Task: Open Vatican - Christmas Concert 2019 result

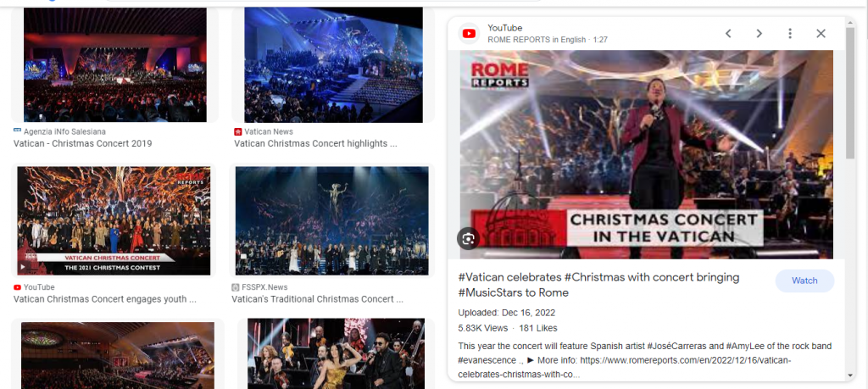Action: [x=82, y=144]
